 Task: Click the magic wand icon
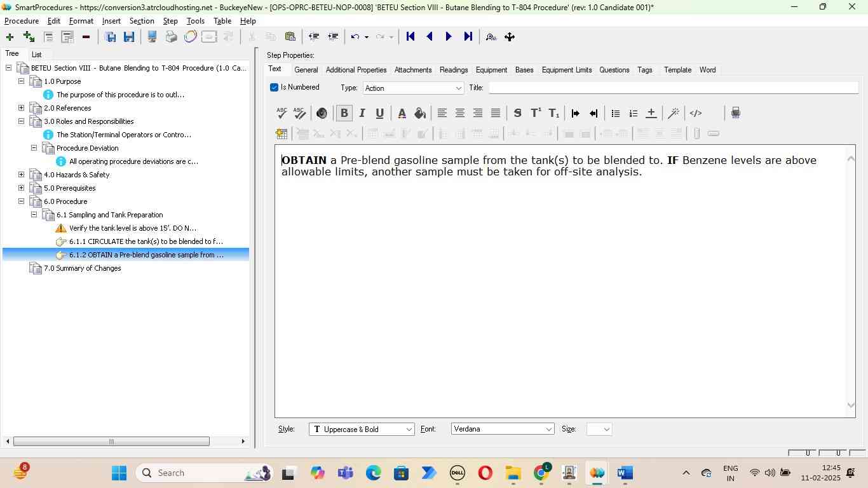674,113
